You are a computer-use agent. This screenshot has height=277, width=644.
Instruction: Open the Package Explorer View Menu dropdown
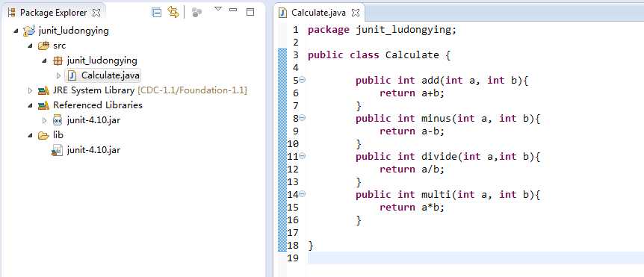pos(218,9)
